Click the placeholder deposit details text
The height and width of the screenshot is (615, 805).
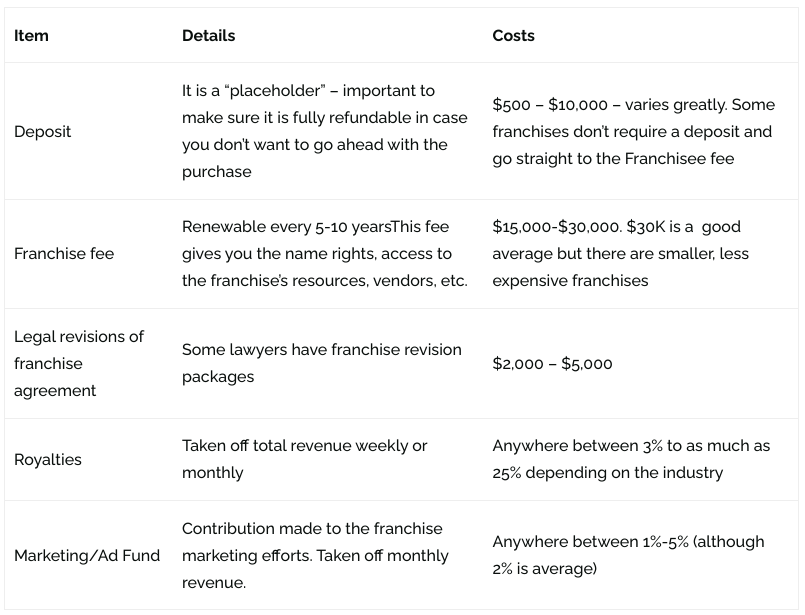[x=308, y=91]
